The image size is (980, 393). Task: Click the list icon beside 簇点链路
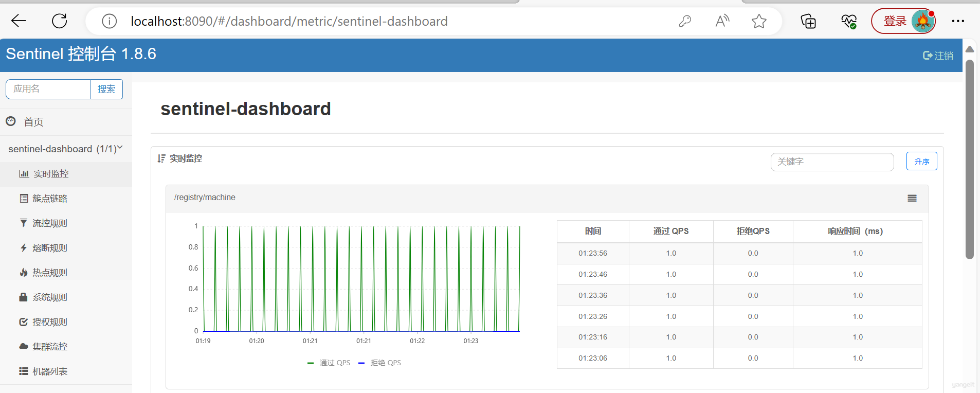[x=24, y=199]
